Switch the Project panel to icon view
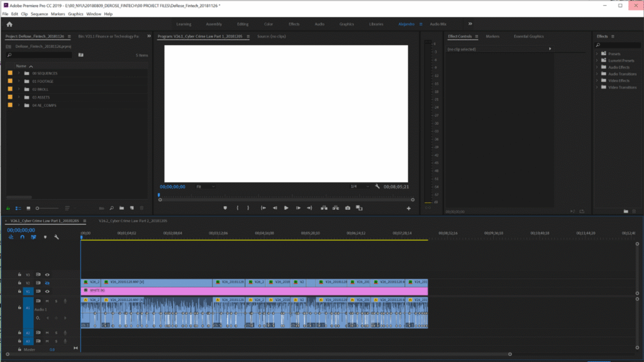The image size is (644, 362). point(28,208)
